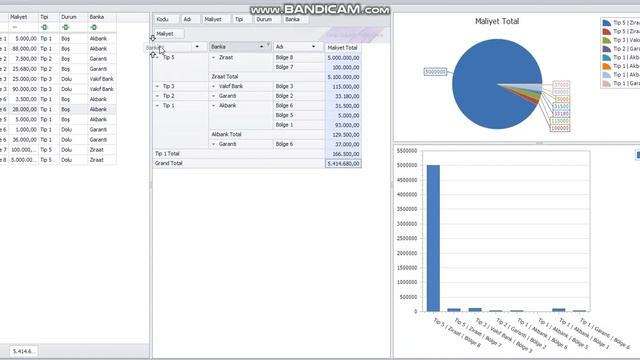Viewport: 640px width, 360px height.
Task: Select Maliyet field in pivot filter area top row
Action: click(216, 19)
